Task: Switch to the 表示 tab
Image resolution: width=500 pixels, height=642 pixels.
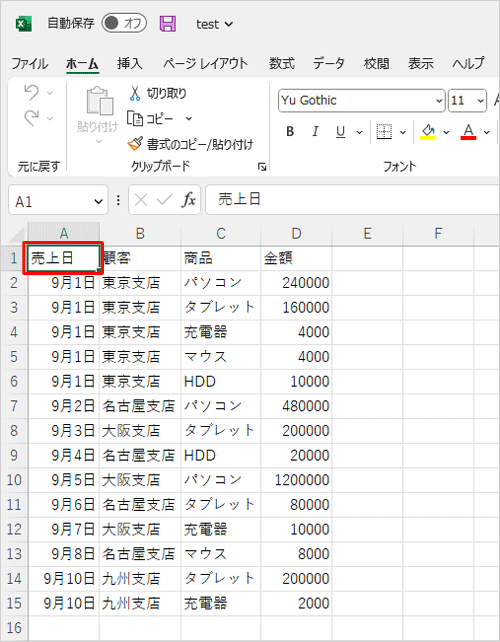Action: pos(420,63)
